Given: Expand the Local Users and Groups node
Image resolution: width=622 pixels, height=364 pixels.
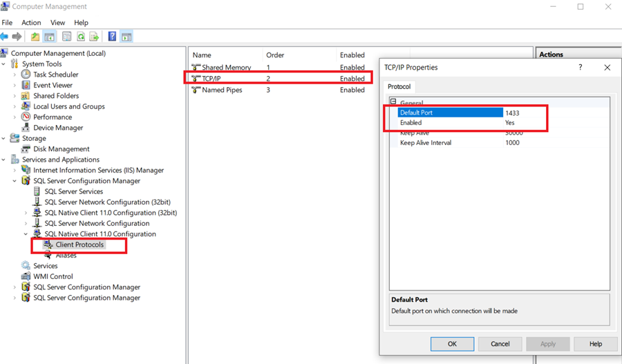Looking at the screenshot, I should point(15,106).
